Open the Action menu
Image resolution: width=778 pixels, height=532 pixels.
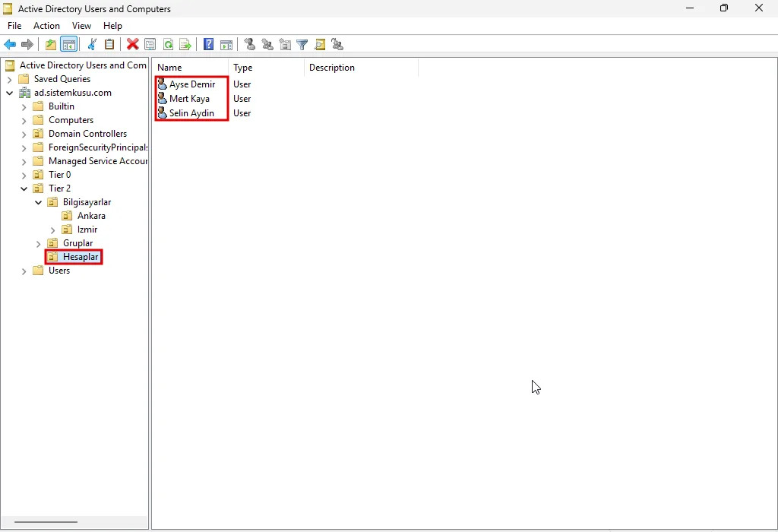coord(46,26)
